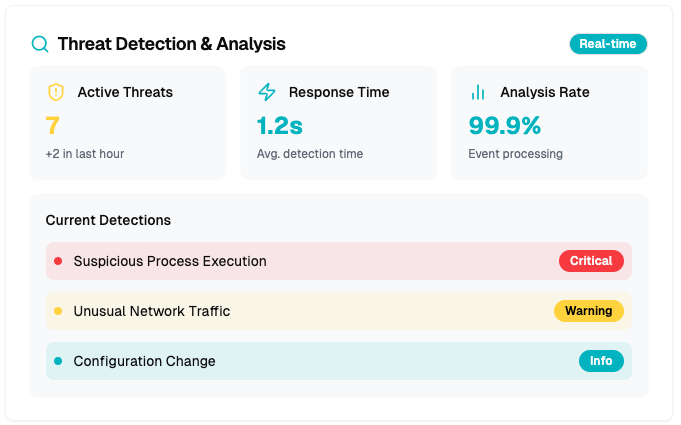This screenshot has height=425, width=681.
Task: Select the red Critical severity badge
Action: pyautogui.click(x=590, y=261)
